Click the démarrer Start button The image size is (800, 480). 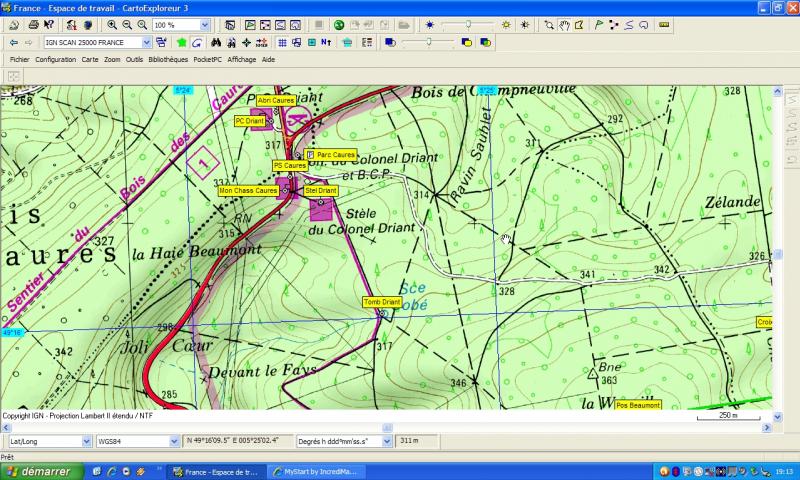click(x=42, y=471)
